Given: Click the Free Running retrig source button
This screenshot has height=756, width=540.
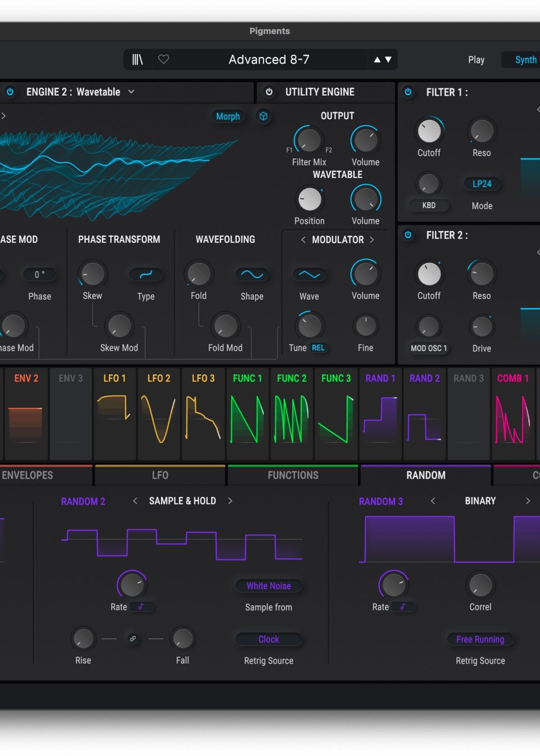Looking at the screenshot, I should pyautogui.click(x=480, y=639).
